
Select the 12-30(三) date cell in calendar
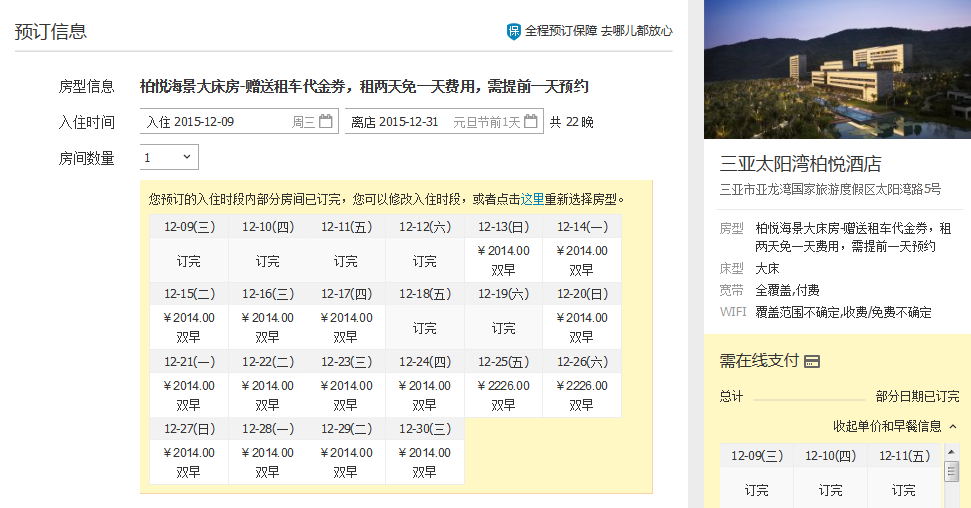pyautogui.click(x=425, y=428)
